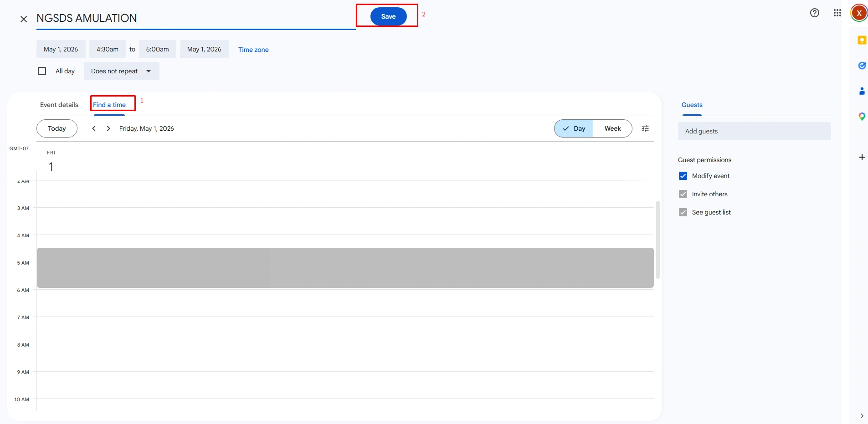Open the end date May 1, 2026 picker
Screen dimensions: 868x424
click(205, 49)
